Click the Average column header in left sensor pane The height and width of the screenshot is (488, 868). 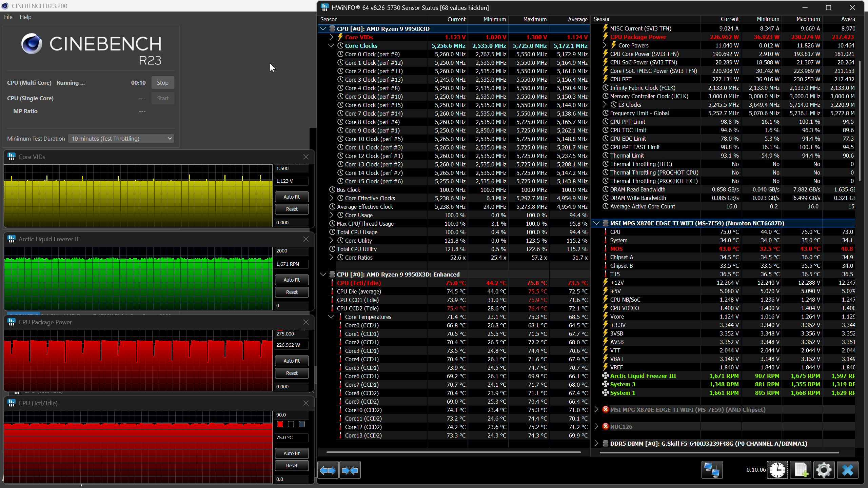click(569, 19)
